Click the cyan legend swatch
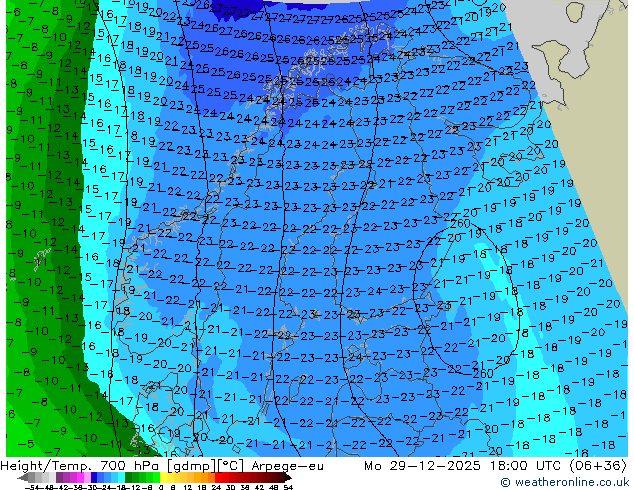 (122, 478)
